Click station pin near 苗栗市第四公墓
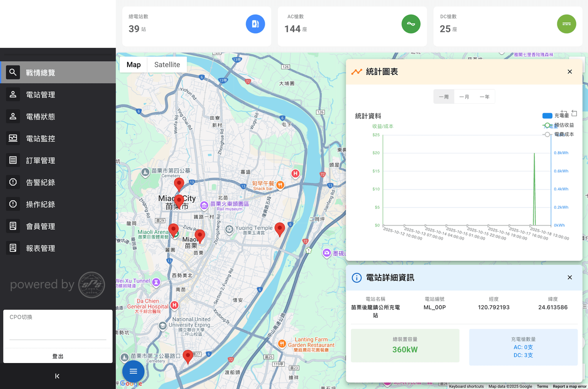The width and height of the screenshot is (588, 389). (179, 184)
